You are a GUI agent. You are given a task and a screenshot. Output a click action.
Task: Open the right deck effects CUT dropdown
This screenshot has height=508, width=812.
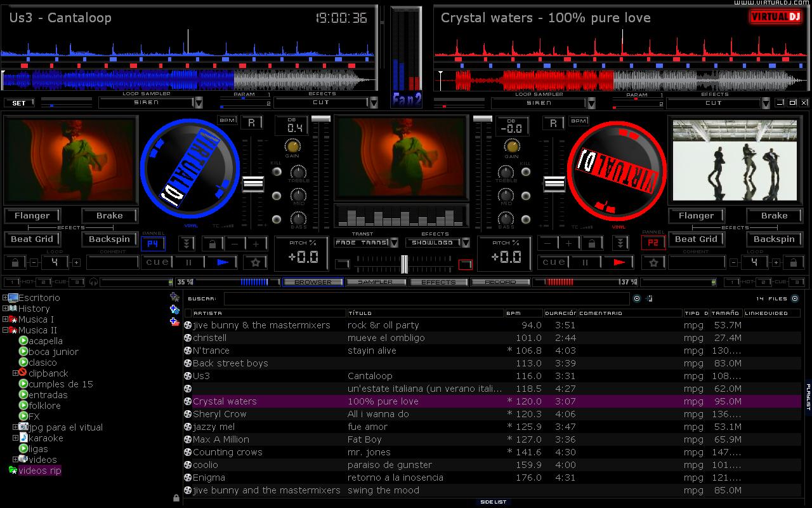pyautogui.click(x=766, y=103)
